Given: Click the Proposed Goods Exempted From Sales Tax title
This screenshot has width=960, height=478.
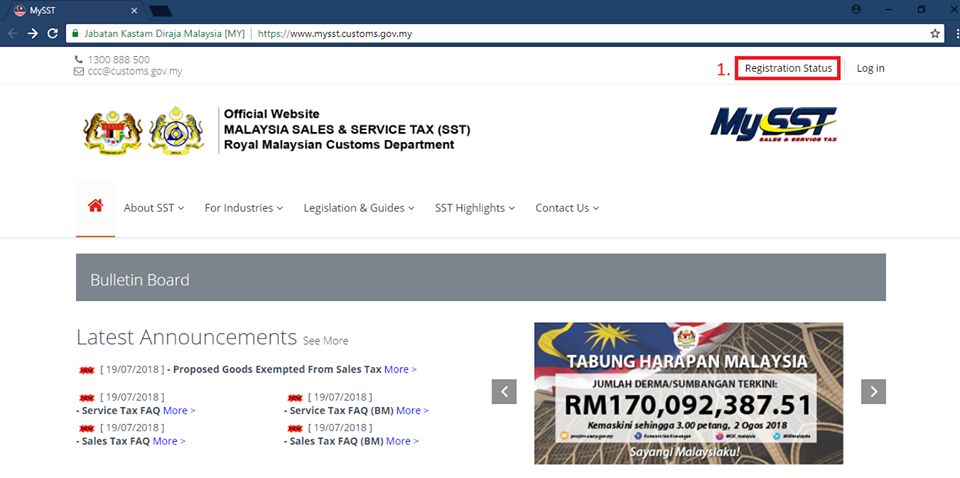Looking at the screenshot, I should (277, 370).
